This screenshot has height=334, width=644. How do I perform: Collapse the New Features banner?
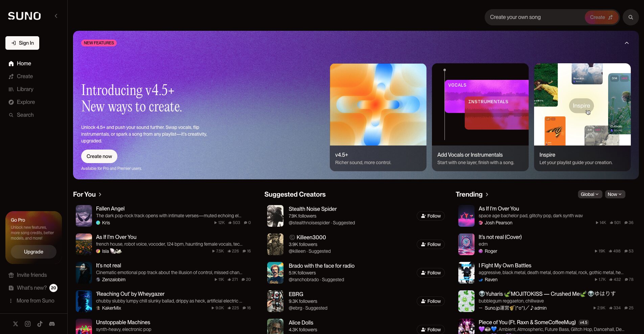click(x=626, y=43)
